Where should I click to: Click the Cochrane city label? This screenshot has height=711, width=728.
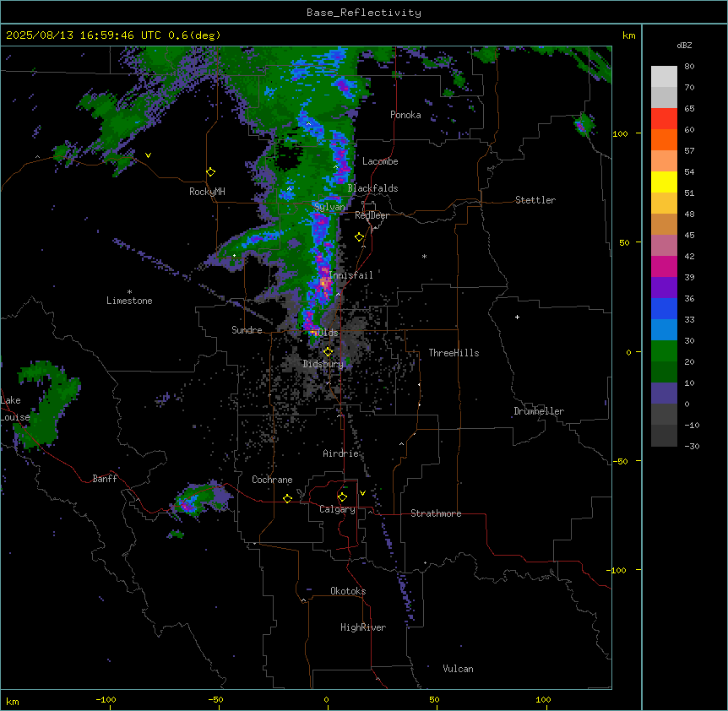[272, 480]
